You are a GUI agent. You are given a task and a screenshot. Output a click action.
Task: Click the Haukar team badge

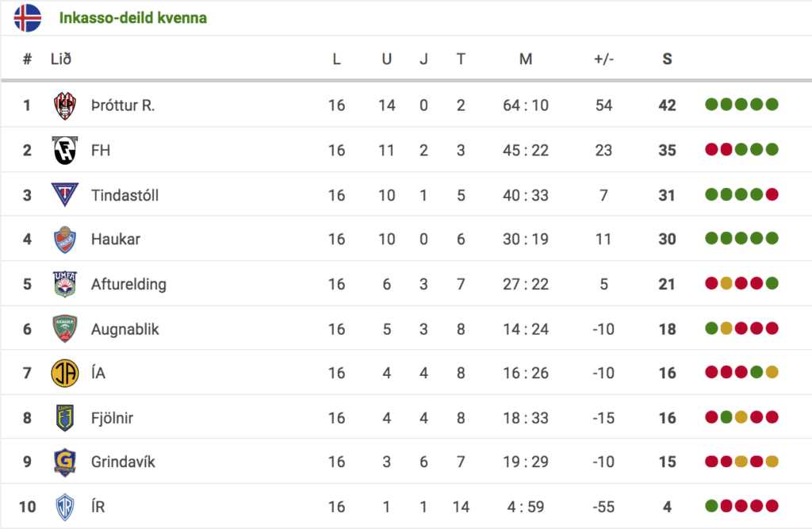point(65,240)
